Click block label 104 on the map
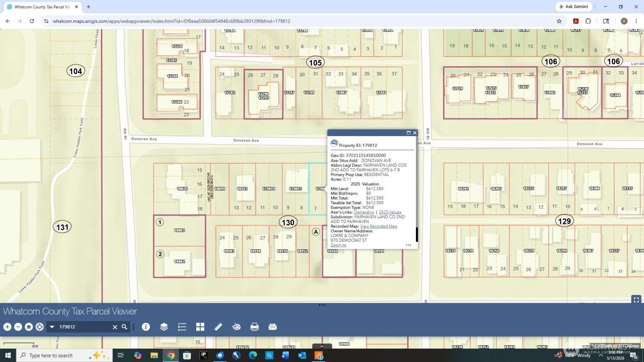The width and height of the screenshot is (644, 362). click(75, 71)
